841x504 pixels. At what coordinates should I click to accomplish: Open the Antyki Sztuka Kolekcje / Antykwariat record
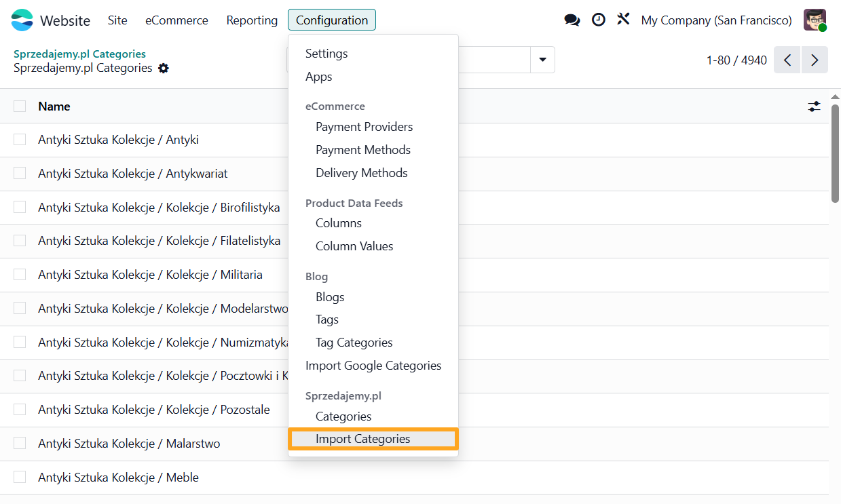coord(133,174)
